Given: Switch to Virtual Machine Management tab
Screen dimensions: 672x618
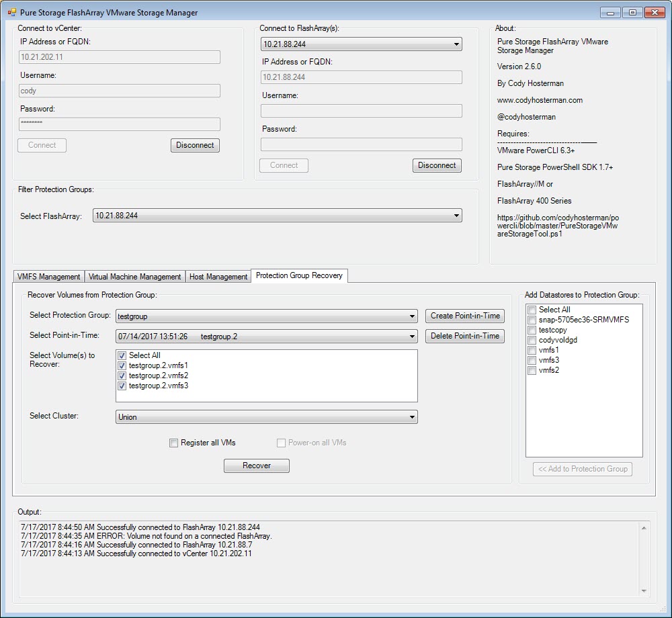Looking at the screenshot, I should click(x=134, y=277).
